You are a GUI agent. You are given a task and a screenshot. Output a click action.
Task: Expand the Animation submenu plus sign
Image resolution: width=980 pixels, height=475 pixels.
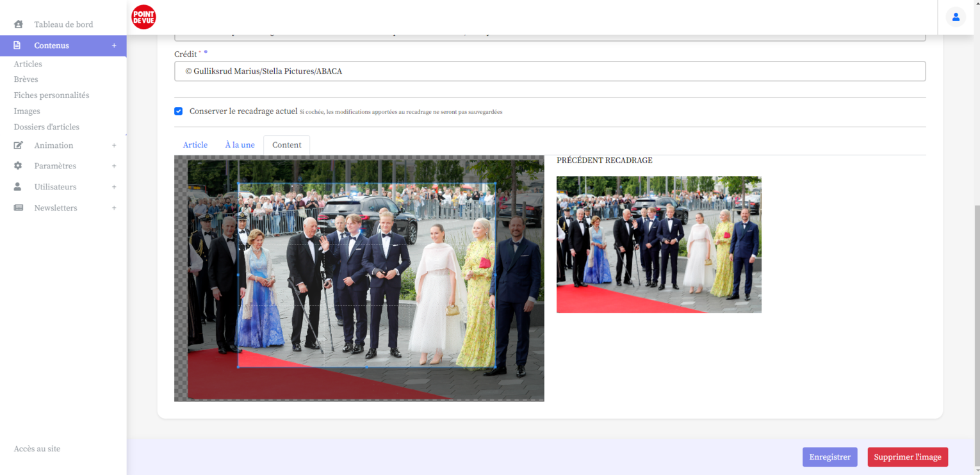click(114, 145)
